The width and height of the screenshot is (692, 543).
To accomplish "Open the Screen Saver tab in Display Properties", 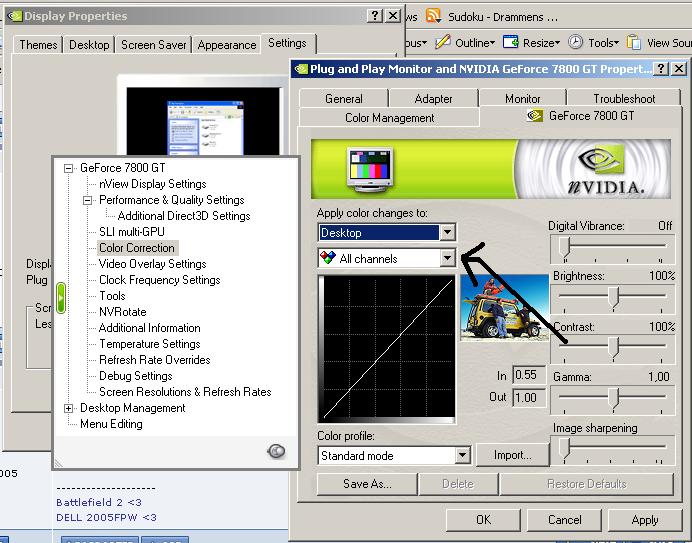I will pos(154,45).
